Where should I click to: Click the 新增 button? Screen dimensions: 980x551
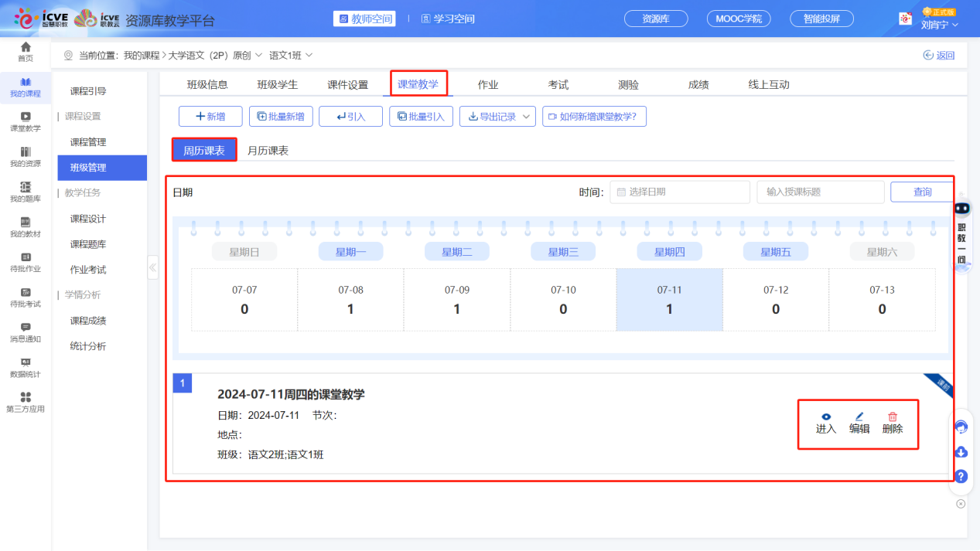point(210,116)
